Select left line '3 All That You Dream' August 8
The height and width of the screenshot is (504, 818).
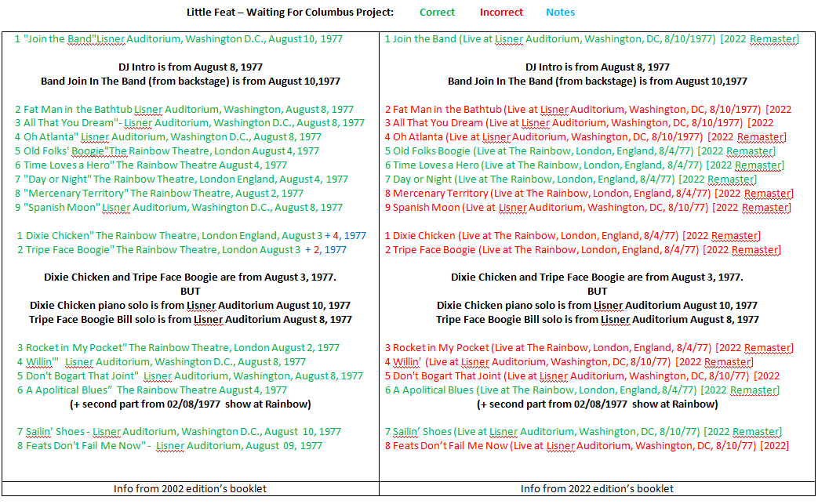coord(189,123)
